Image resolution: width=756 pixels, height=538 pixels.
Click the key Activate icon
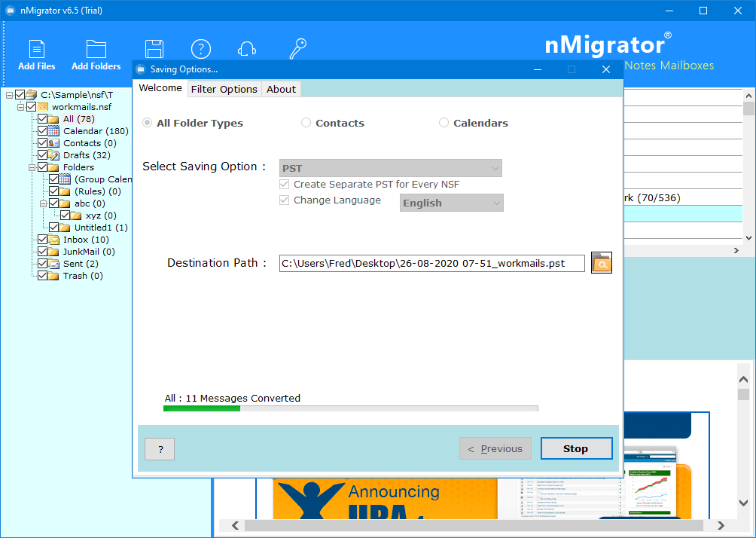[x=297, y=49]
